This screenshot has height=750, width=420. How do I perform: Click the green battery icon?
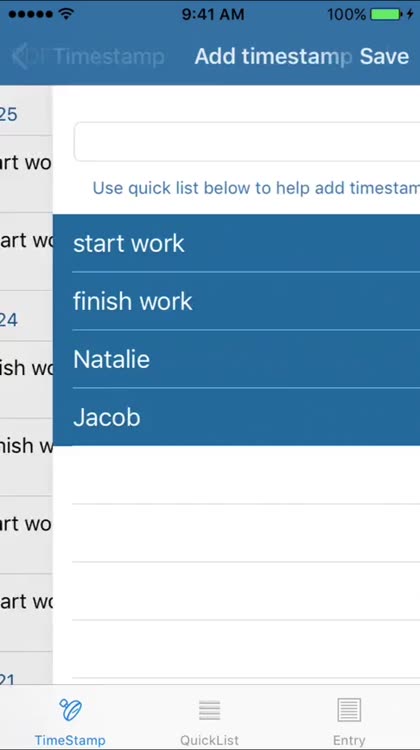pos(386,14)
